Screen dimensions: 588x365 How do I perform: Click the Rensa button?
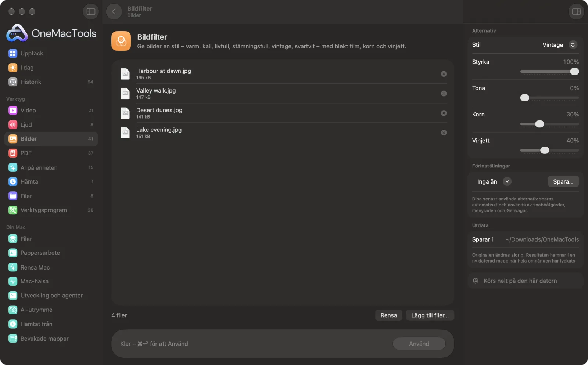pos(389,315)
